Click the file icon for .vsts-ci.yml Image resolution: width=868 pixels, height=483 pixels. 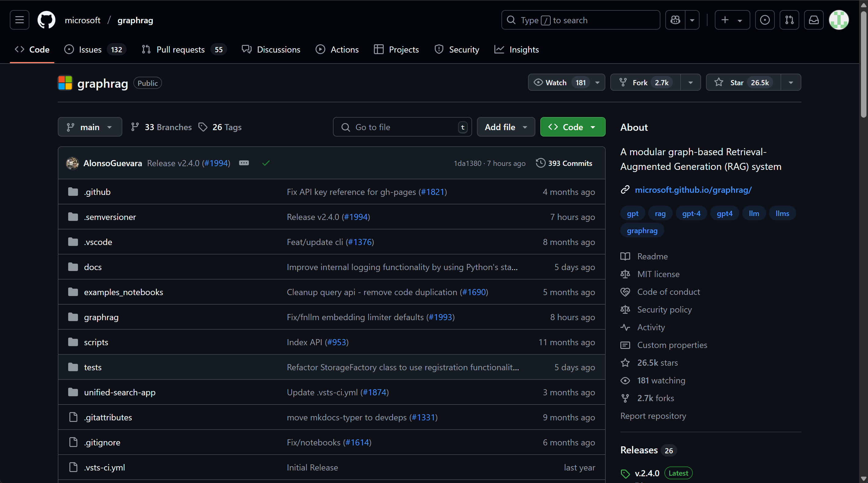coord(73,467)
